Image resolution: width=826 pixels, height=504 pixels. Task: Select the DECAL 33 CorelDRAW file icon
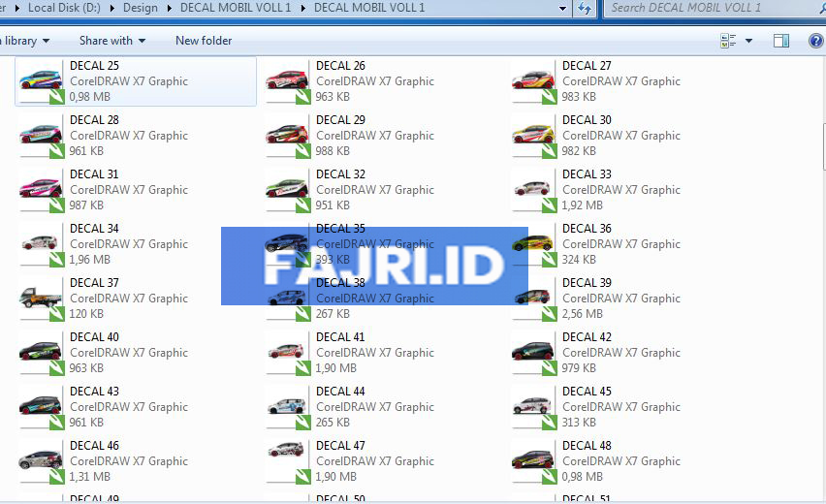tap(533, 190)
